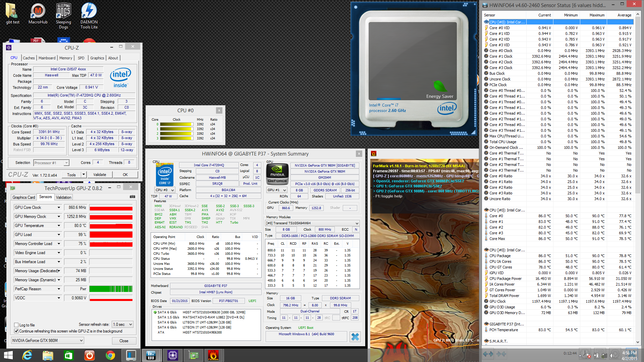Open the Windows Store taskbar icon
This screenshot has height=362, width=644.
68,355
